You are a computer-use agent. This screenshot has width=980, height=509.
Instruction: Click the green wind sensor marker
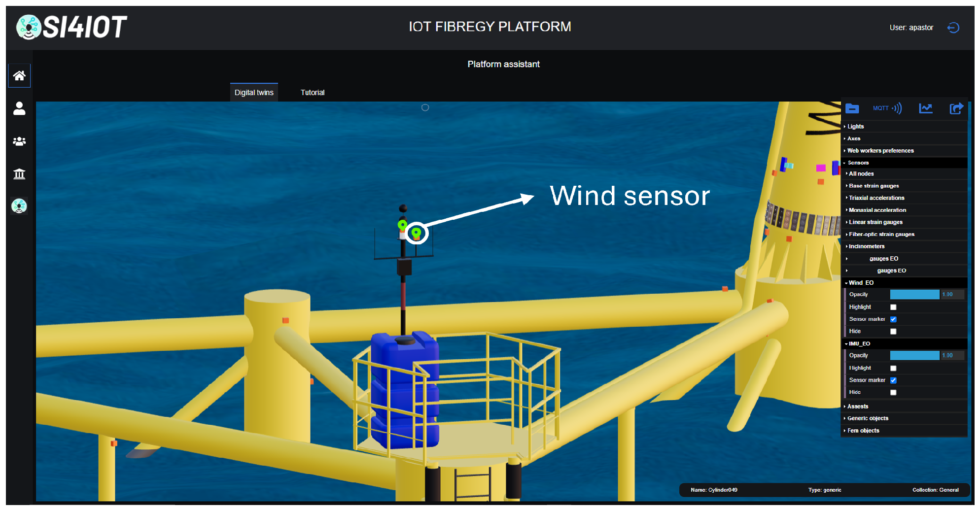pyautogui.click(x=417, y=233)
